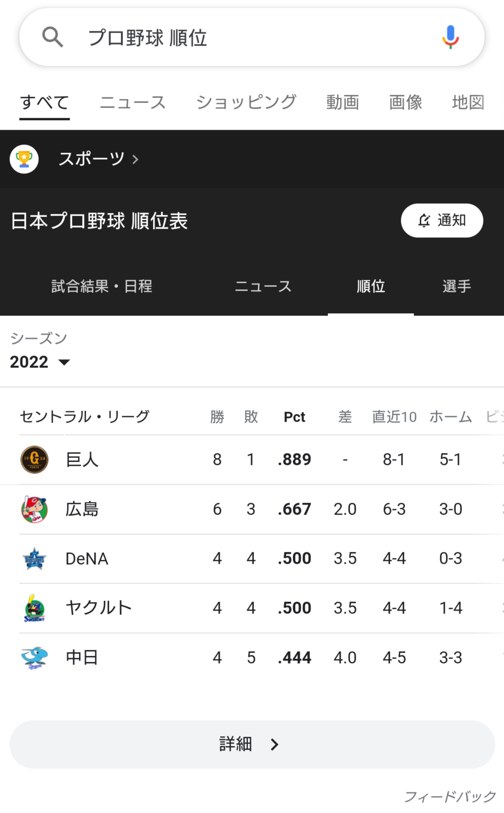Sort standings by Pct column header
Image resolution: width=504 pixels, height=813 pixels.
pos(294,417)
